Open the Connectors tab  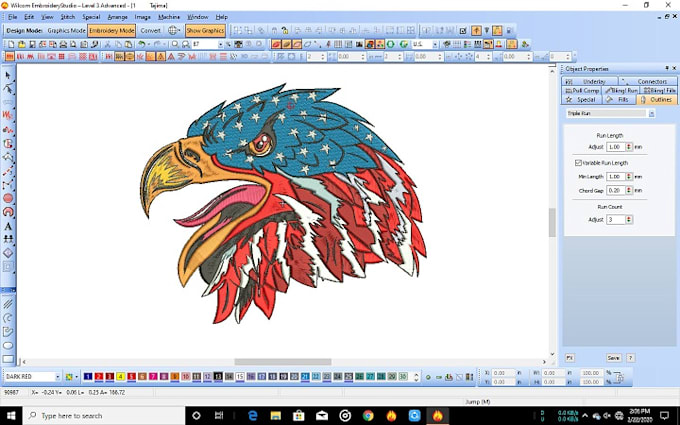647,81
